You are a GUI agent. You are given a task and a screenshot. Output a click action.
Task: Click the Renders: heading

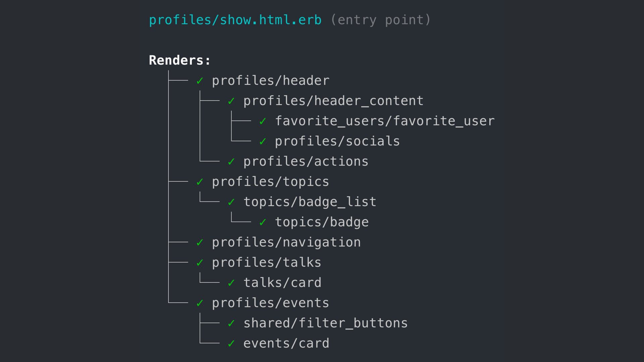tap(180, 60)
